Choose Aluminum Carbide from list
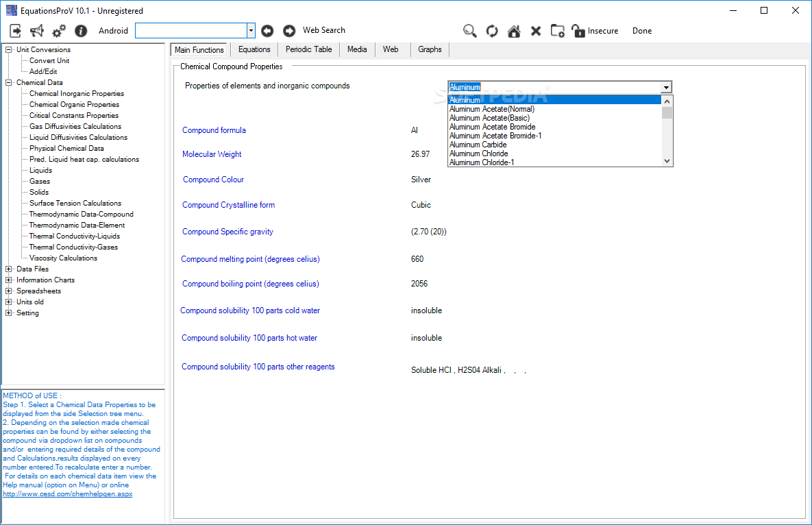Image resolution: width=812 pixels, height=525 pixels. (x=554, y=145)
